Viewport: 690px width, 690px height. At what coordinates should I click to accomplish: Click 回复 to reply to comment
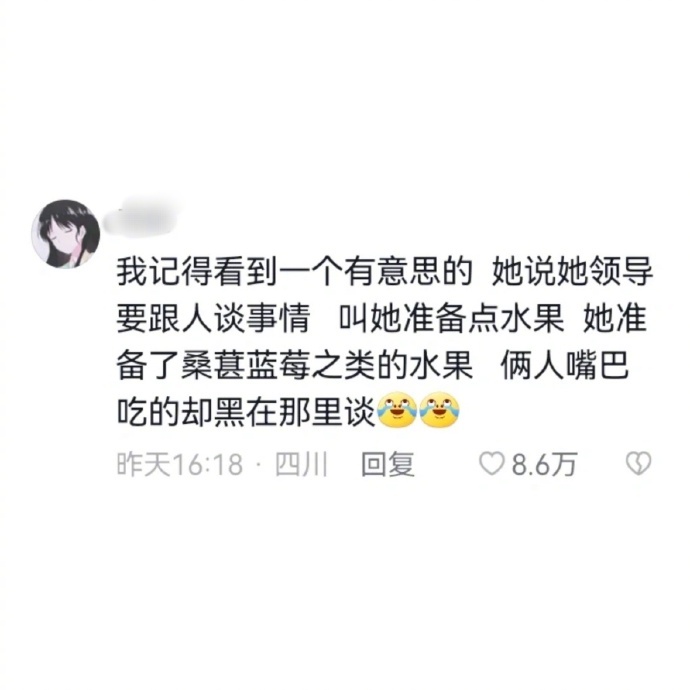coord(388,464)
